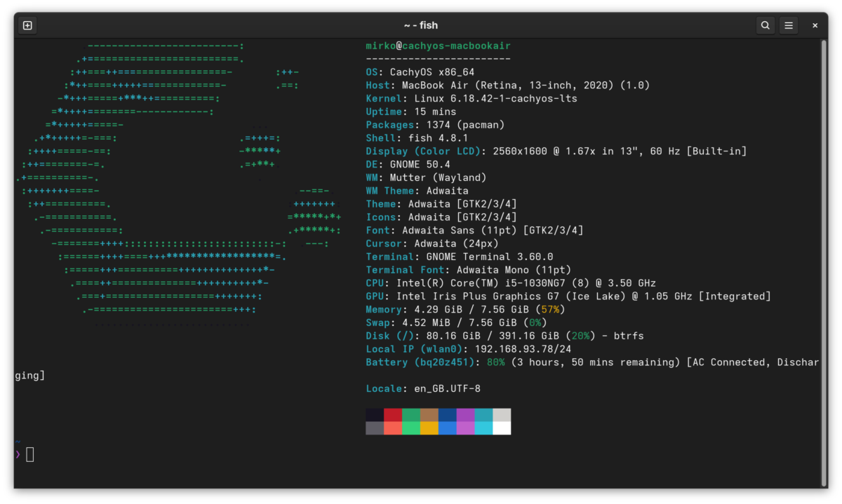Image resolution: width=842 pixels, height=504 pixels.
Task: Click the "Terminal: GNOME Terminal 3.60.0" line
Action: point(460,257)
